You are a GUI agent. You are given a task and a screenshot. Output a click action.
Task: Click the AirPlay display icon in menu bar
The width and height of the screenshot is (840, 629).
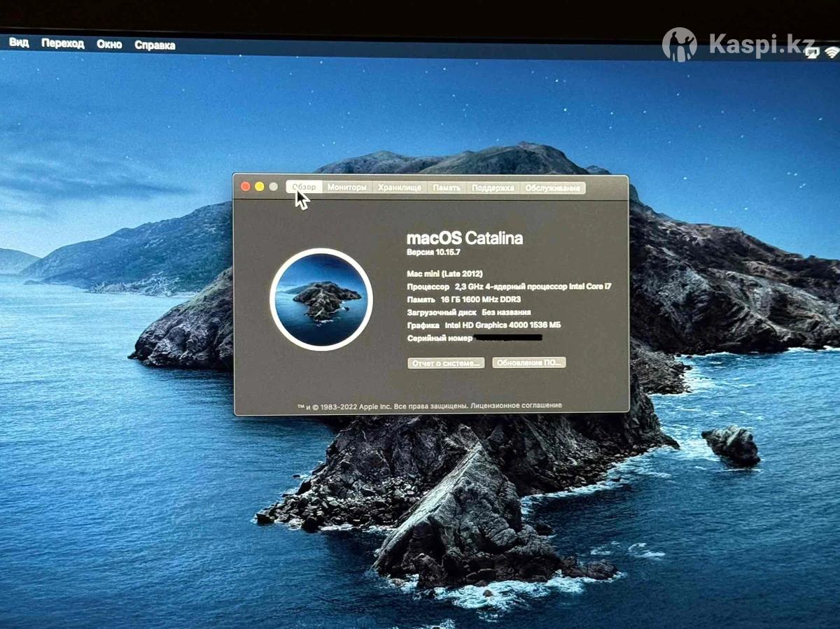(812, 53)
